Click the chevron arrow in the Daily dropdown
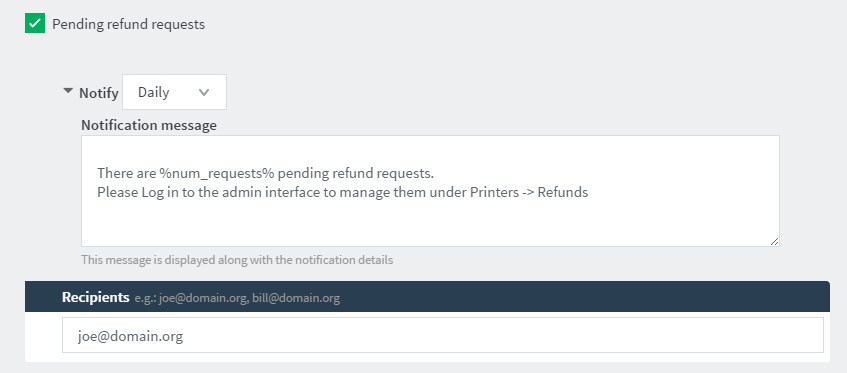 pos(204,92)
